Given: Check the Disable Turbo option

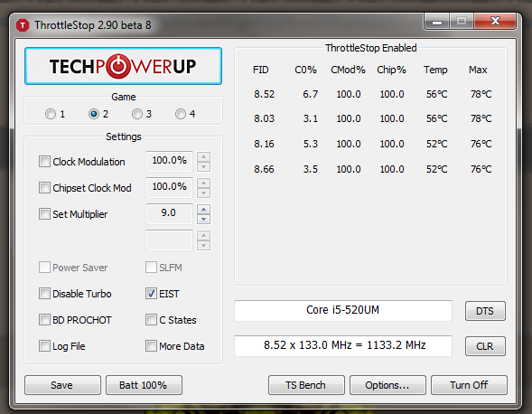Looking at the screenshot, I should (44, 294).
